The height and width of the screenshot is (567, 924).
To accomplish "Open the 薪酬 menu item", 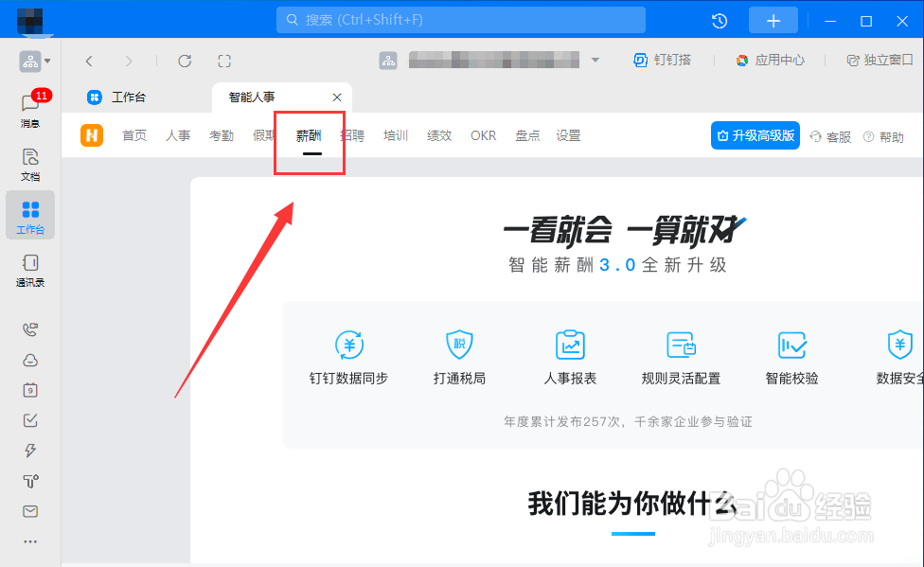I will coord(309,135).
